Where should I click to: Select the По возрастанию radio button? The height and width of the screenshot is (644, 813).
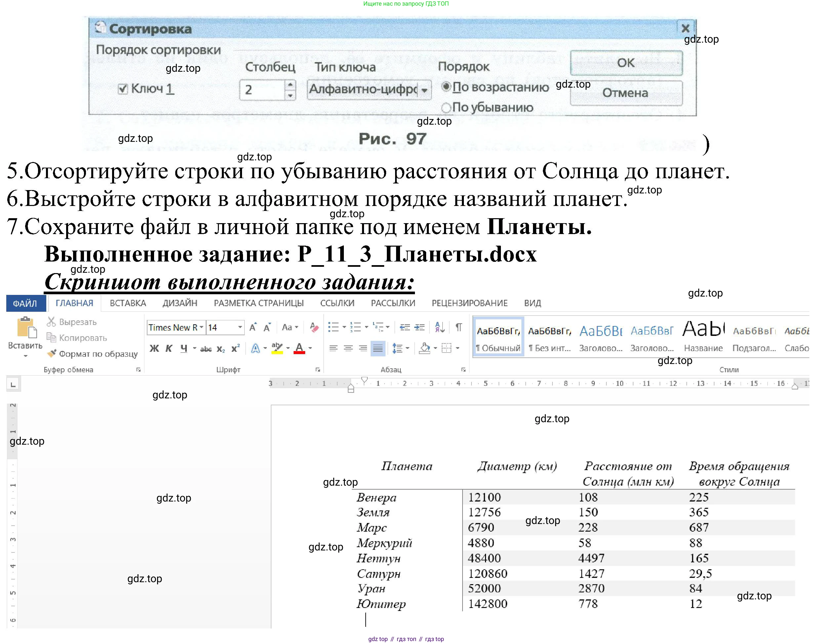click(x=446, y=87)
